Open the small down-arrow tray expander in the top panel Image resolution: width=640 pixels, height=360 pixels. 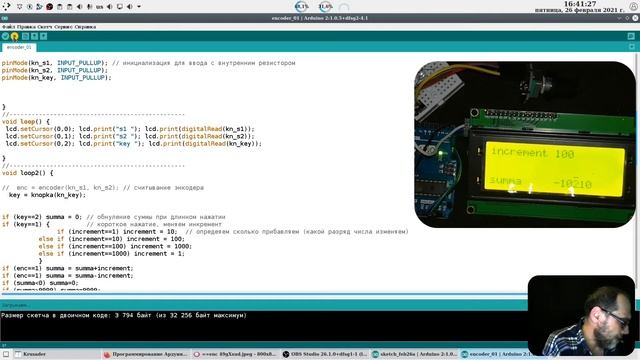point(139,7)
